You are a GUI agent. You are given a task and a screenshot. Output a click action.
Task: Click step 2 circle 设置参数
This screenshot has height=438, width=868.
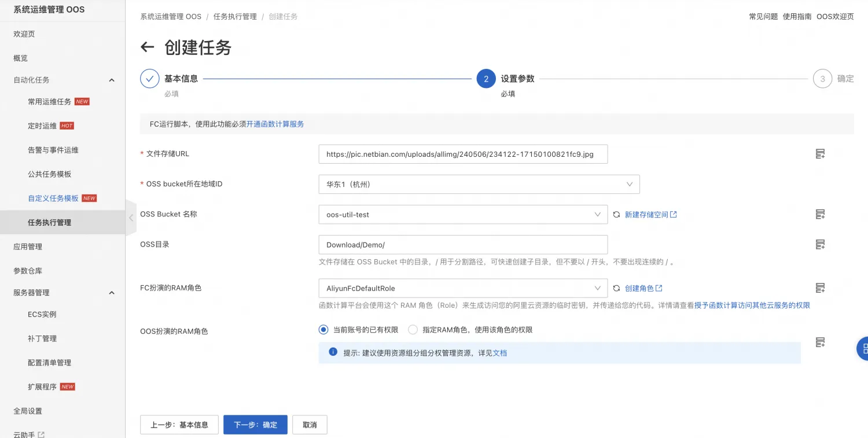486,79
